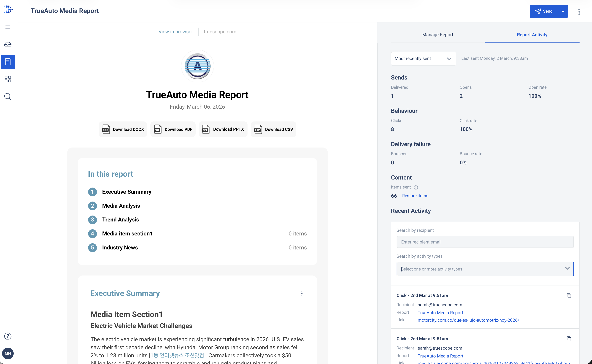
Task: Copy the first Click activity entry
Action: [569, 295]
